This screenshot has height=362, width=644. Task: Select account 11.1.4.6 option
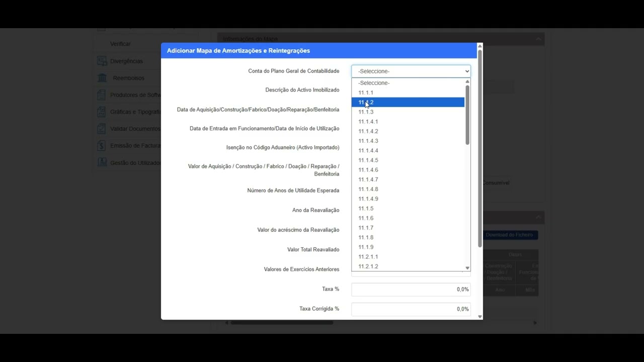tap(408, 170)
